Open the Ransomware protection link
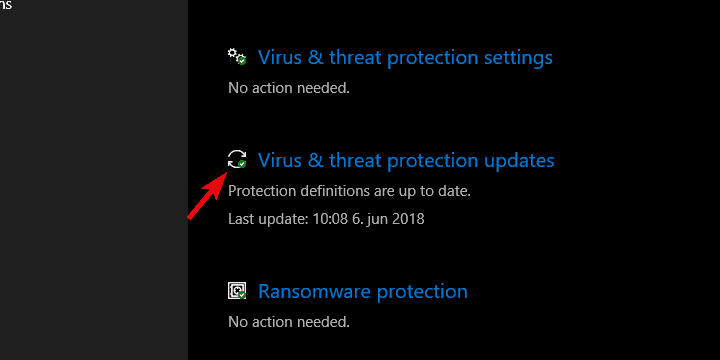The width and height of the screenshot is (720, 360). pos(363,292)
